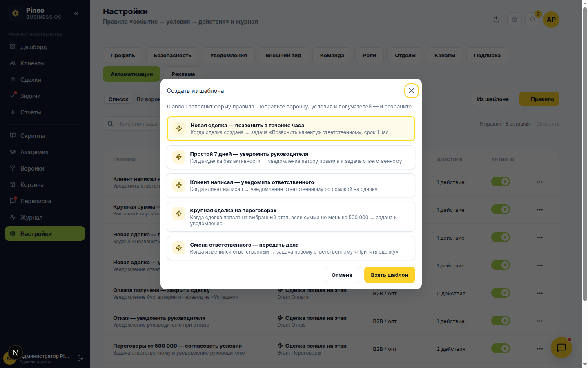588x368 pixels.
Task: Open the more-options menu for 'Клиент написал' rule
Action: click(x=540, y=182)
